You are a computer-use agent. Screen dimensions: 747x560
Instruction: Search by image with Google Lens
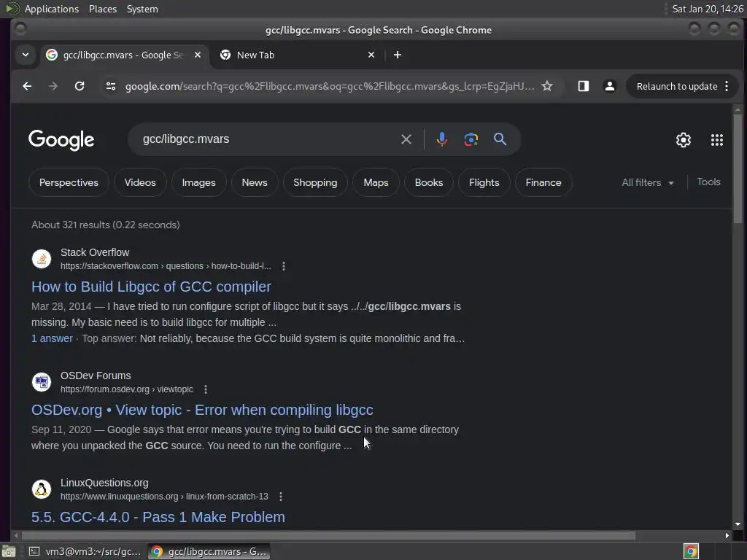click(471, 139)
